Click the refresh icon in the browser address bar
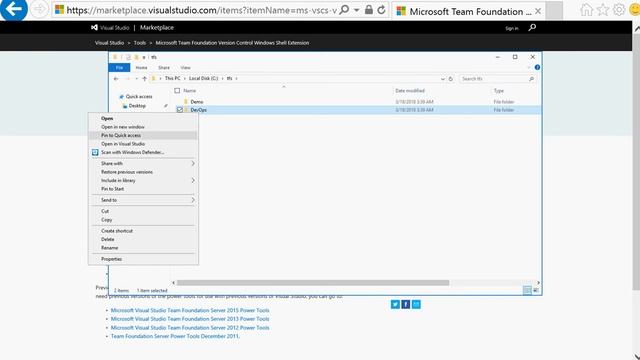The height and width of the screenshot is (360, 640). click(x=381, y=10)
